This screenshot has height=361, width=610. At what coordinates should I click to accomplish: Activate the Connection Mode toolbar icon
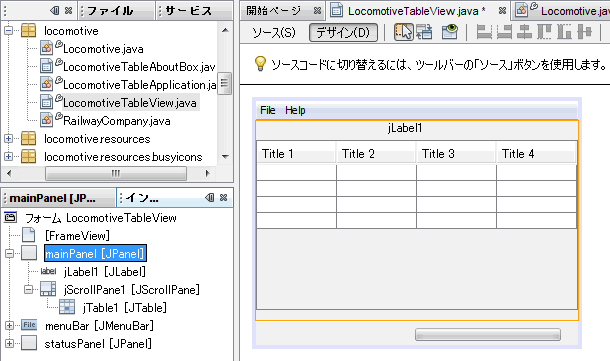point(424,32)
